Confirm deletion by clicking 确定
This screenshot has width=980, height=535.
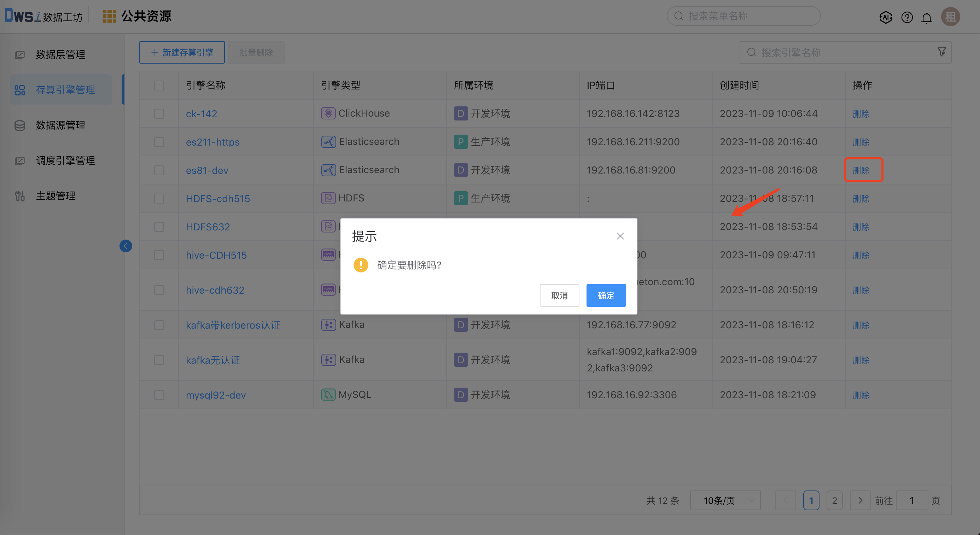click(x=606, y=295)
